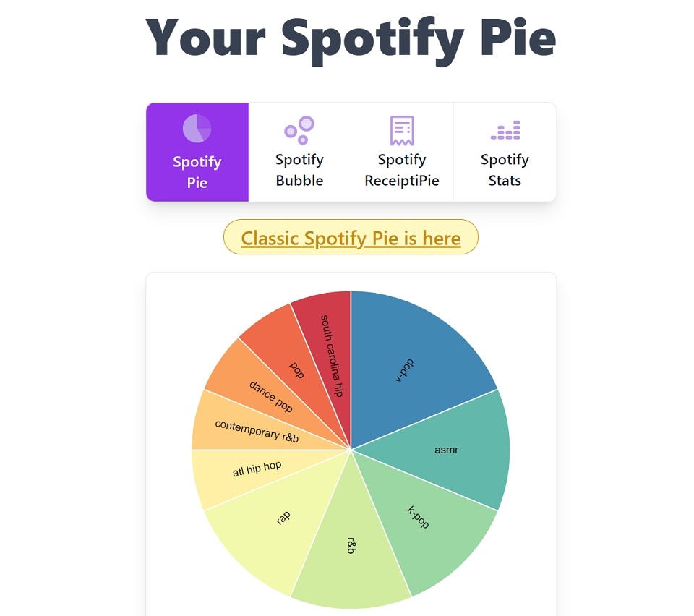
Task: Click the receipt icon on Spotify ReceiptiPie tab
Action: 402,129
